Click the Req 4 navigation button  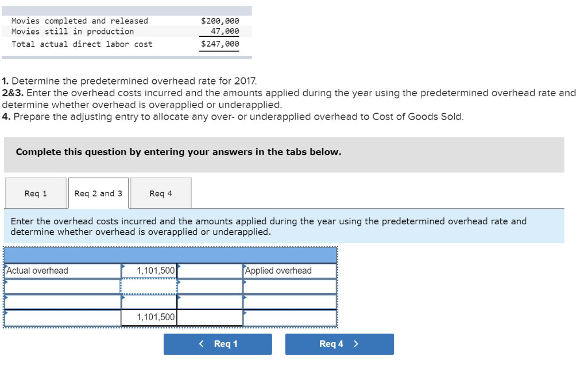click(x=339, y=344)
